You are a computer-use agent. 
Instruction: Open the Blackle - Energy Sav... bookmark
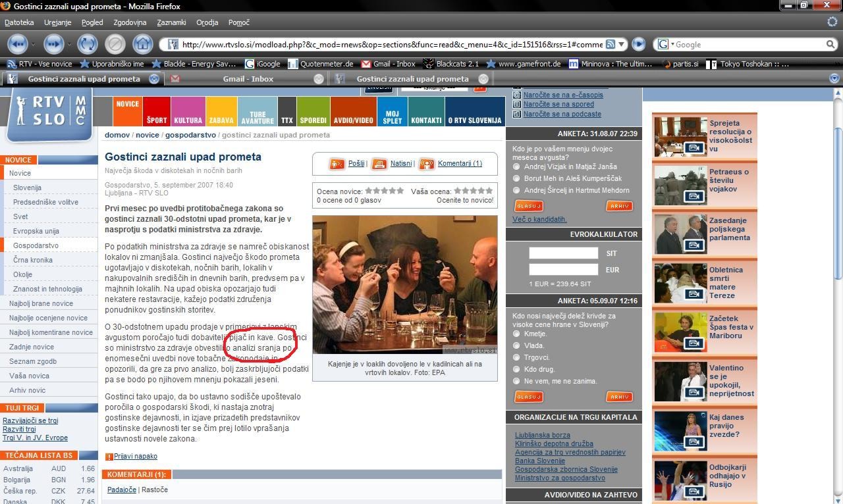194,64
